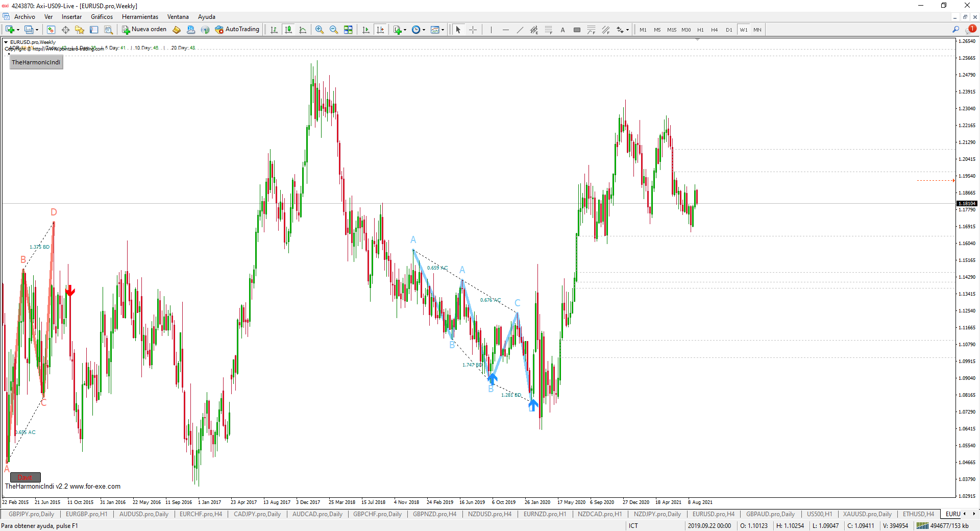Image resolution: width=980 pixels, height=531 pixels.
Task: Click the Zoom Out magnifier icon
Action: coord(334,30)
